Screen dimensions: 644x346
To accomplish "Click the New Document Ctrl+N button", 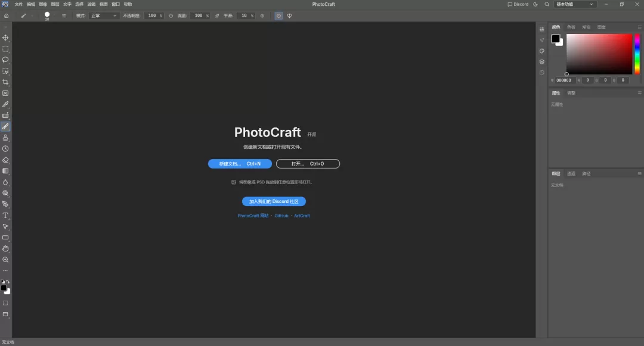I will (x=240, y=164).
